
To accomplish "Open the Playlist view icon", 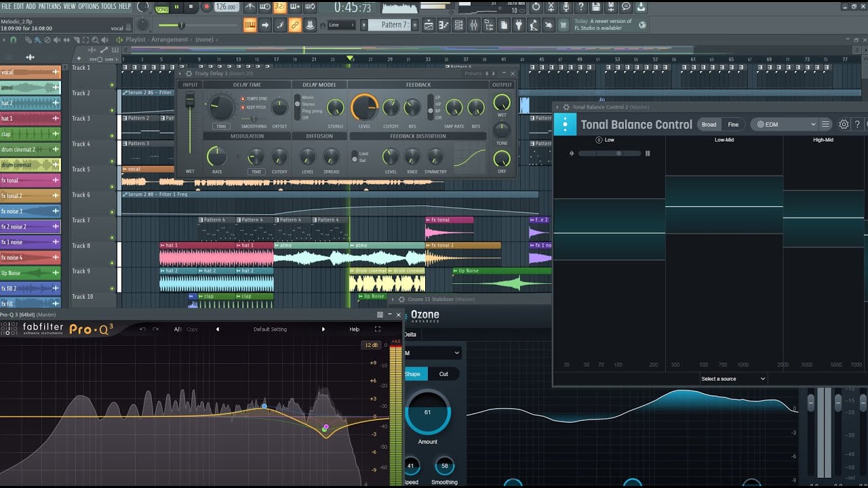I will click(429, 25).
